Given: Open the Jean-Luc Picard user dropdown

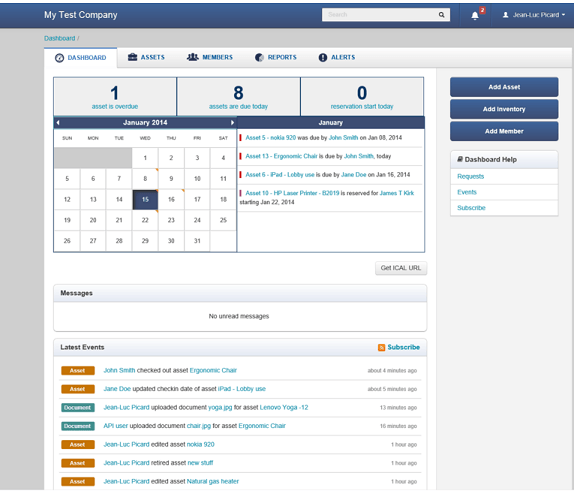Looking at the screenshot, I should [534, 15].
